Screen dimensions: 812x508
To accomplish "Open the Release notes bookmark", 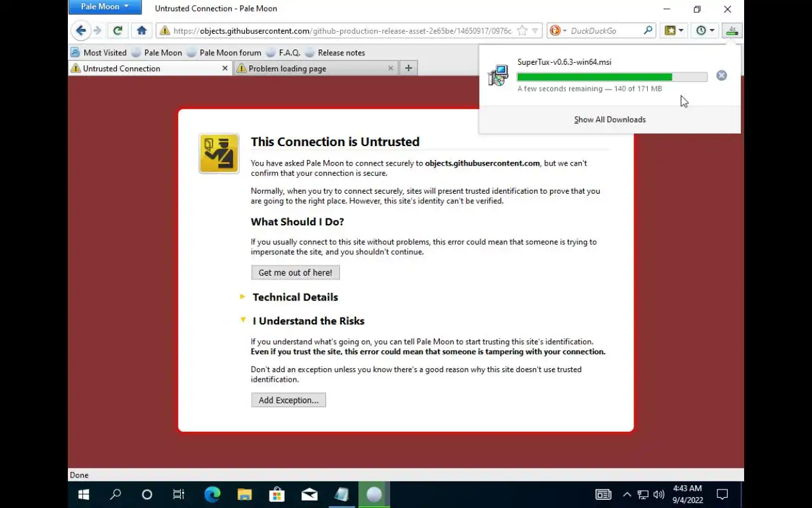I will (335, 53).
